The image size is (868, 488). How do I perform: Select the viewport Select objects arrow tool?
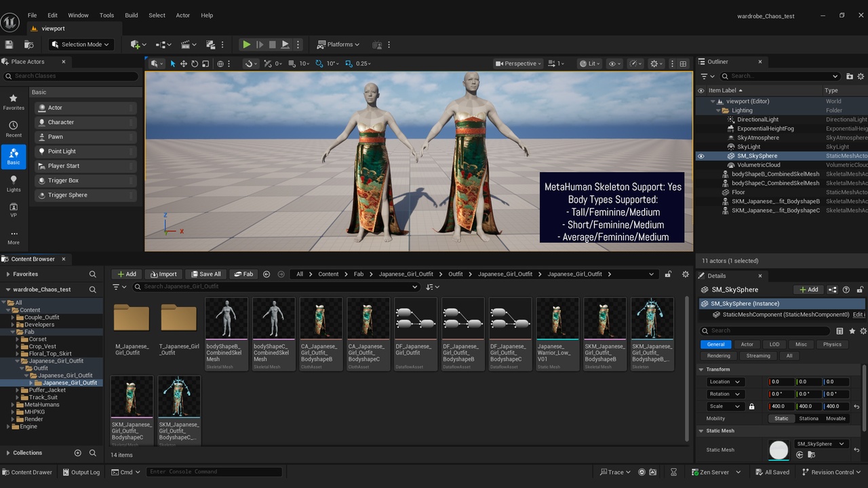pos(173,64)
